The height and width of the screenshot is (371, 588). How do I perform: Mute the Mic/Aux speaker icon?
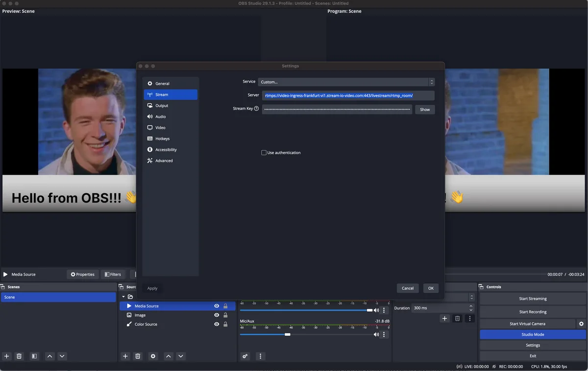[x=376, y=334]
